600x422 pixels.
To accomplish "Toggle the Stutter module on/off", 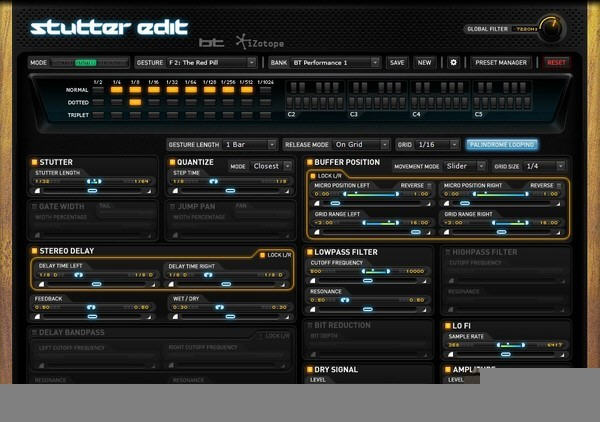I will click(x=34, y=162).
